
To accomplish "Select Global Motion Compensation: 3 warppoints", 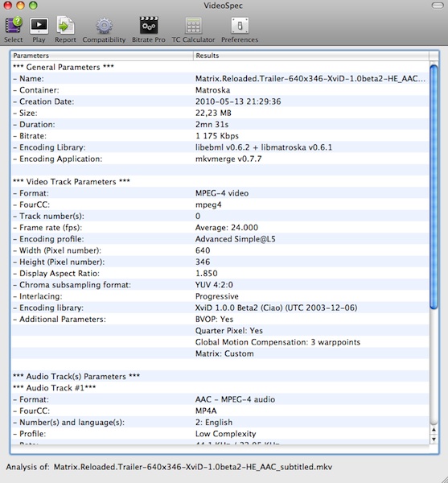I will point(277,342).
